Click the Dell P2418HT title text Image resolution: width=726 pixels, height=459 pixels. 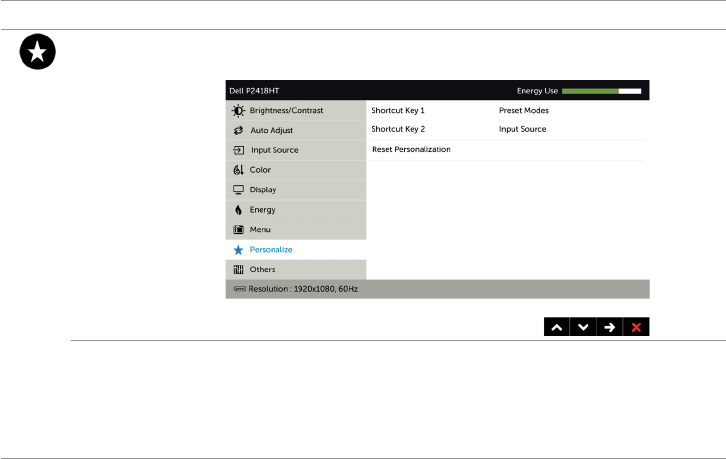[x=254, y=91]
